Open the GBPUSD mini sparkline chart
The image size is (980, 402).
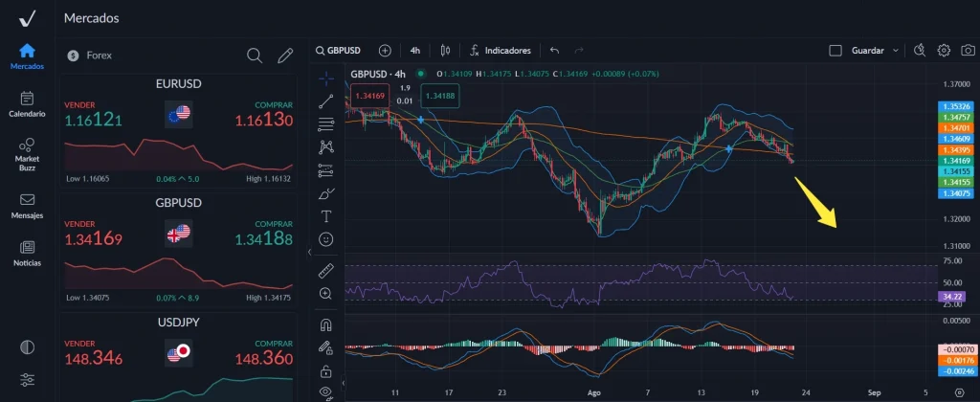(179, 274)
